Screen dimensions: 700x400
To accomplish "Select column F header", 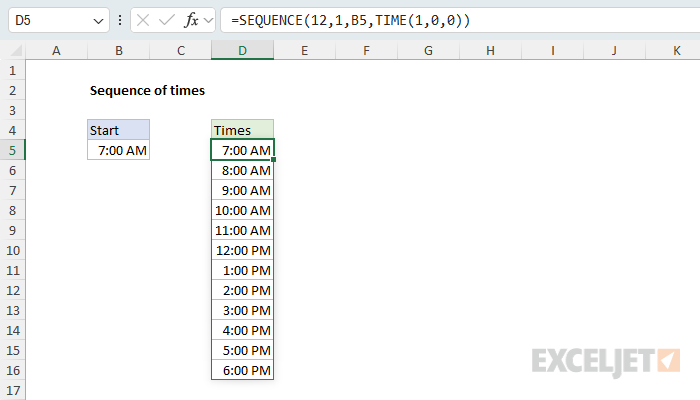I will pos(367,50).
